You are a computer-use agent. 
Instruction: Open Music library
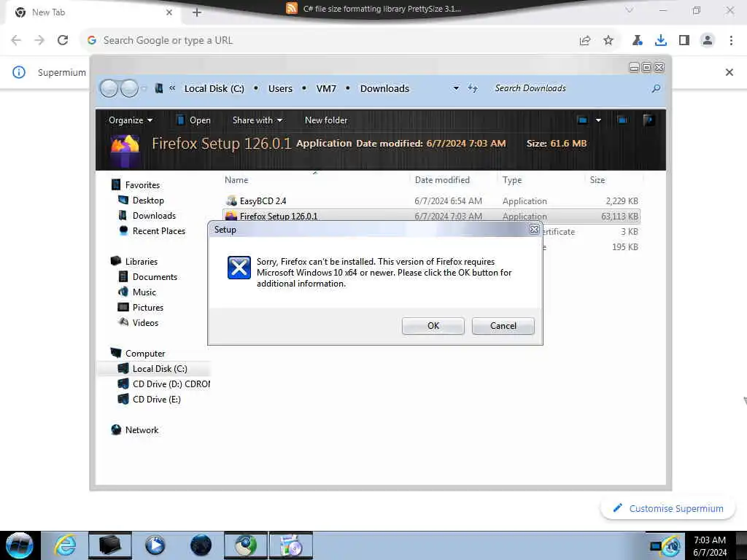pos(144,292)
